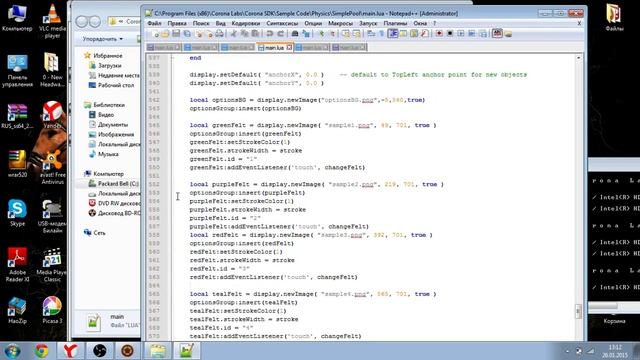Click the Корзина recycle bin desktop icon
Image resolution: width=640 pixels, height=360 pixels.
pyautogui.click(x=614, y=321)
